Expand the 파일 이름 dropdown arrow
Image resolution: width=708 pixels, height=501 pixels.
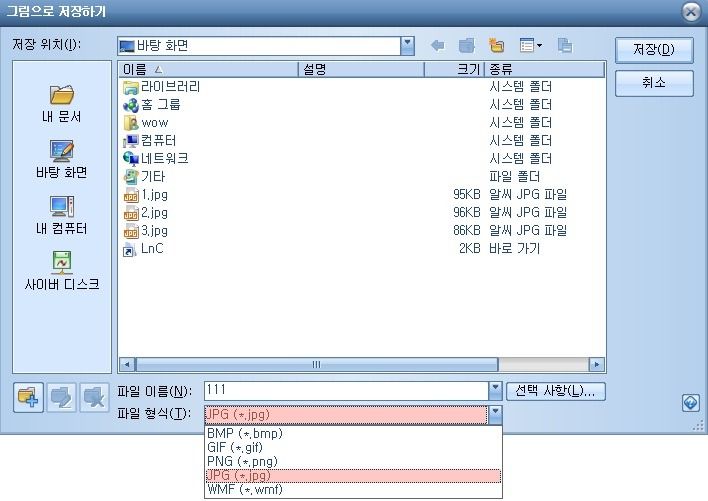pos(495,390)
